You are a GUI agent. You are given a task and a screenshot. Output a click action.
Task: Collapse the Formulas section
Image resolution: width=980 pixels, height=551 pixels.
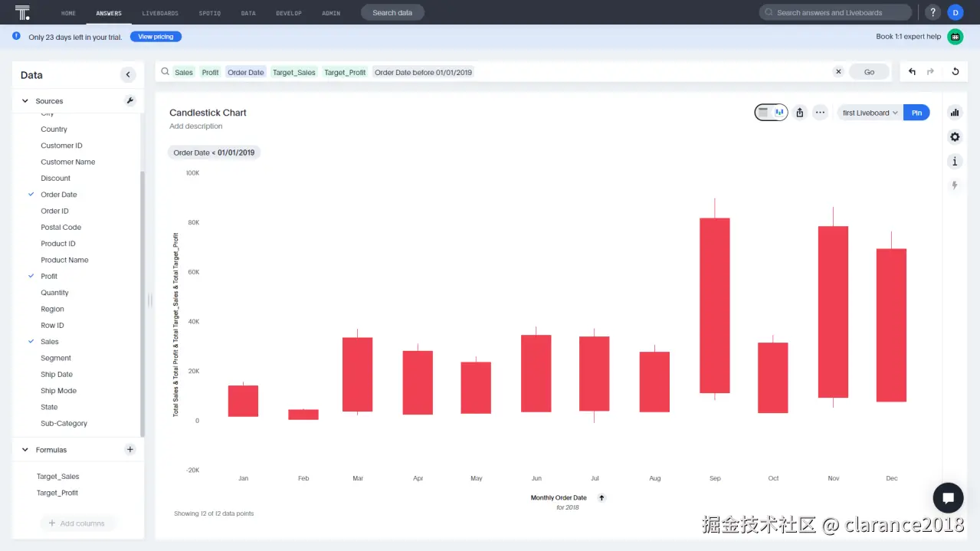pos(25,450)
